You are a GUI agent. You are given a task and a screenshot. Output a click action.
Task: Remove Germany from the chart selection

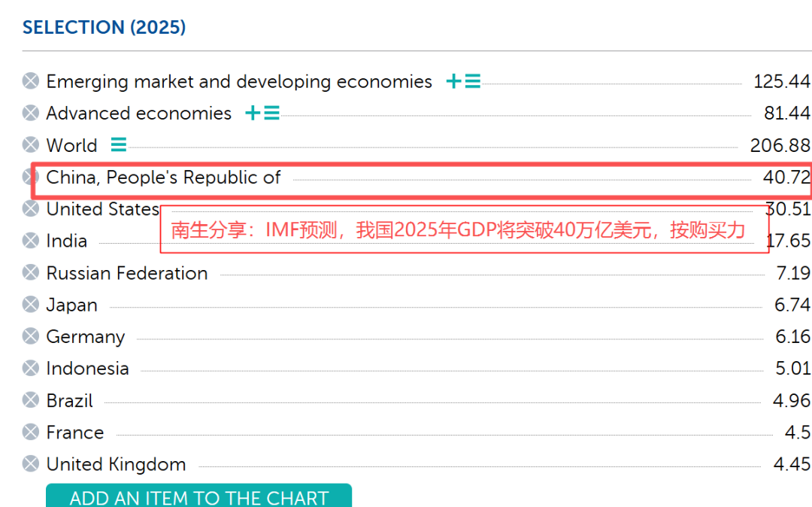(x=30, y=337)
